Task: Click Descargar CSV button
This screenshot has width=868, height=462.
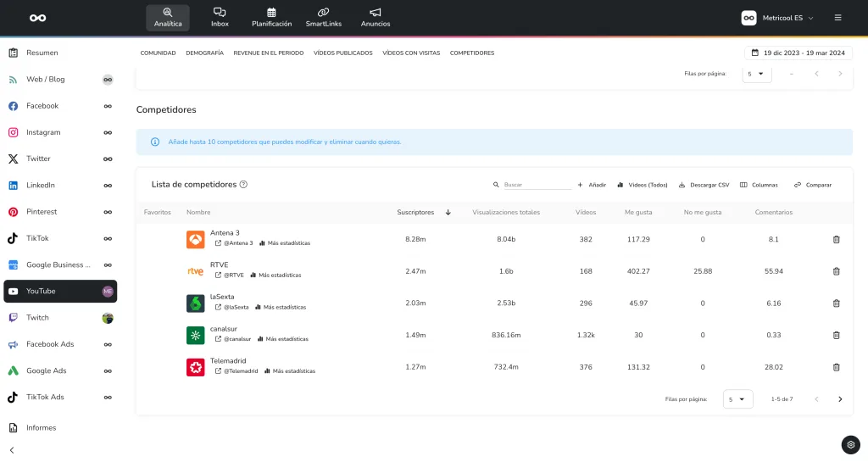Action: click(704, 185)
